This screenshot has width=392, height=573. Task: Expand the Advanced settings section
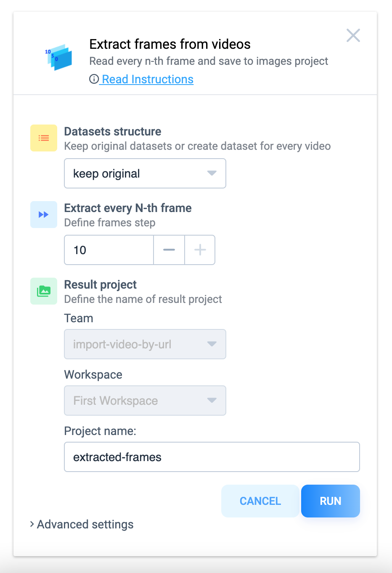[81, 524]
